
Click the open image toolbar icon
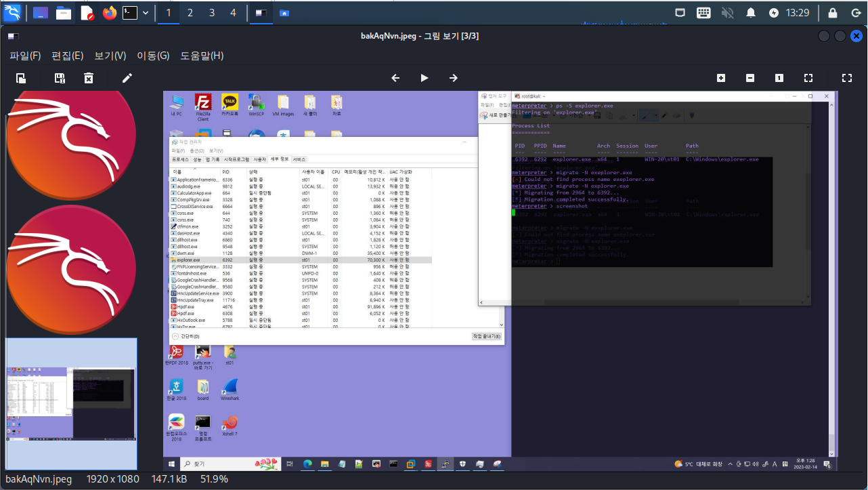[x=21, y=78]
